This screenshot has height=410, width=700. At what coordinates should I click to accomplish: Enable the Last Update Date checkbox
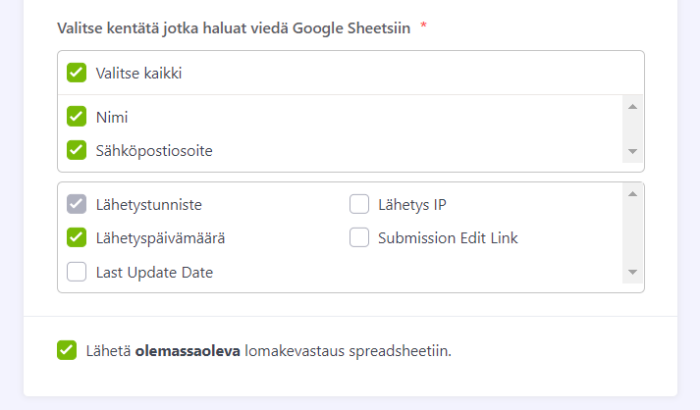click(77, 271)
